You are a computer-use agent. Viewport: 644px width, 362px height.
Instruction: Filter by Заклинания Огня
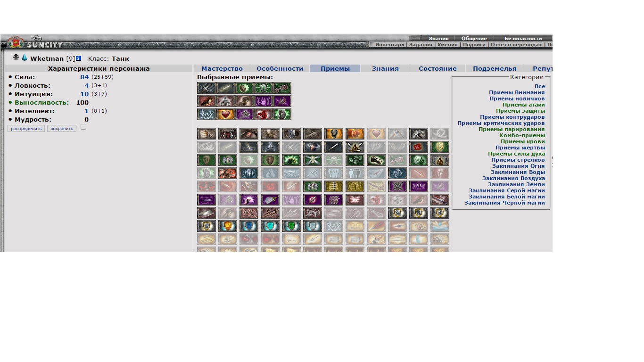(518, 166)
